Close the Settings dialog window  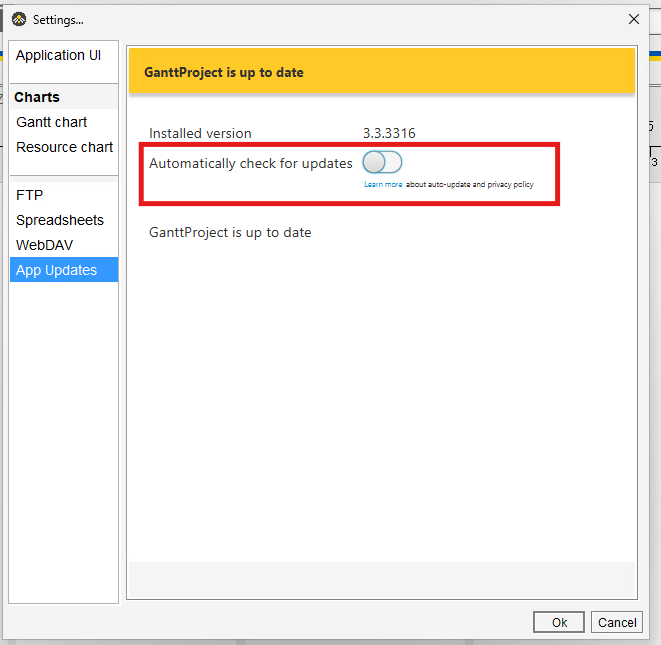point(634,19)
